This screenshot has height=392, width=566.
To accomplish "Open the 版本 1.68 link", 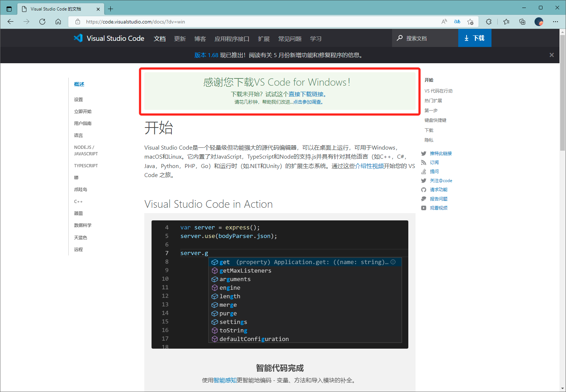I will 206,55.
